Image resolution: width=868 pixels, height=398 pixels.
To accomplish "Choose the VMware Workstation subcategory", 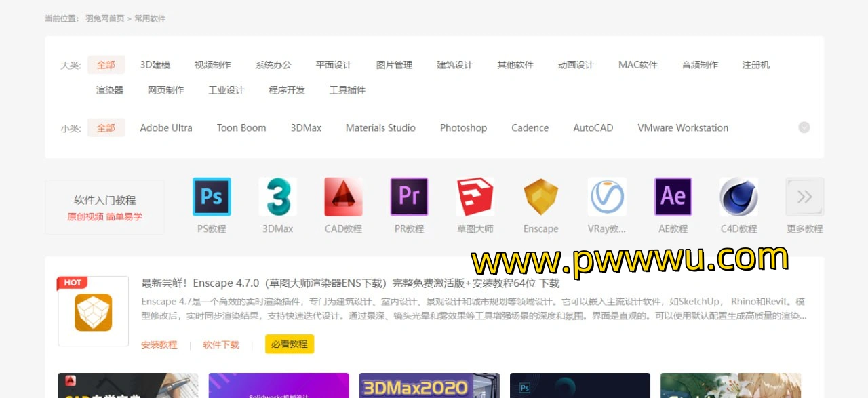I will pyautogui.click(x=683, y=127).
